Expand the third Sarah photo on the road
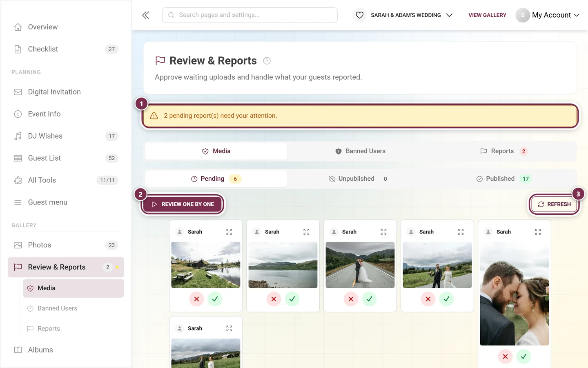 [x=383, y=232]
